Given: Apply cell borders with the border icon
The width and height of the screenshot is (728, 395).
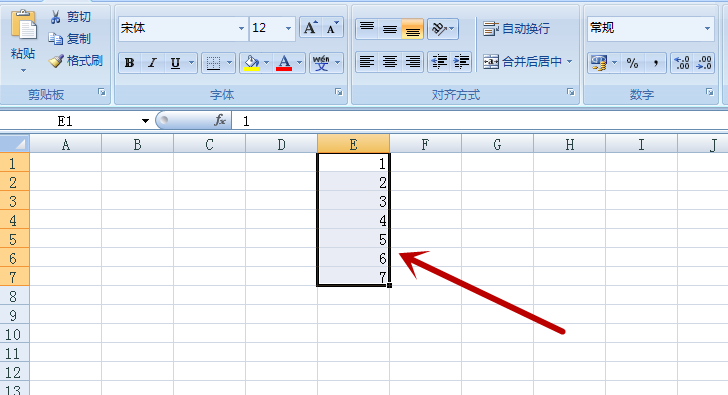Looking at the screenshot, I should click(213, 63).
